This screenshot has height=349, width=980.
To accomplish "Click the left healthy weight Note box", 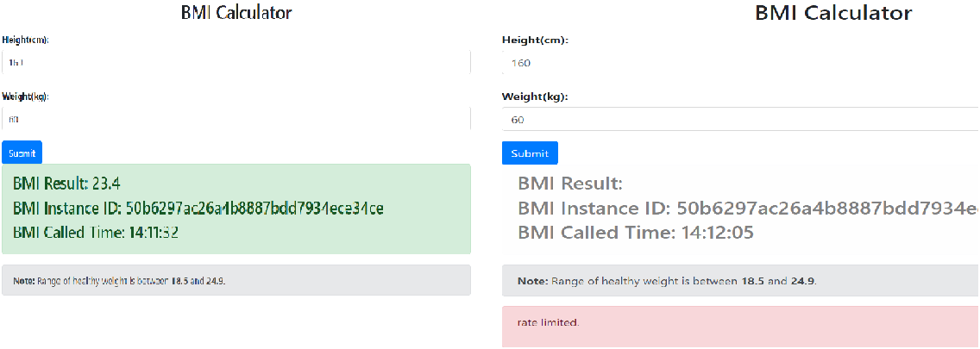I will pyautogui.click(x=236, y=281).
